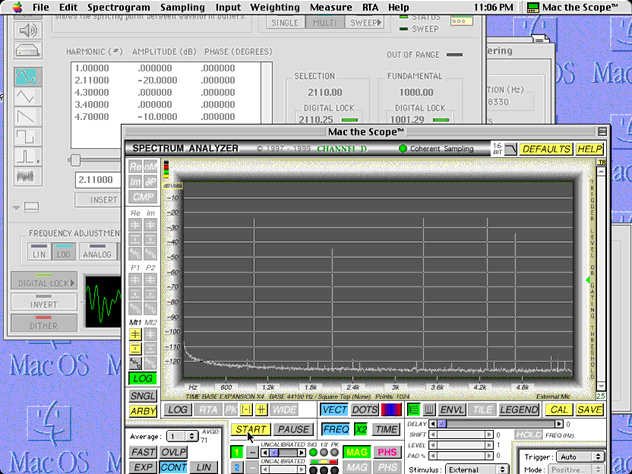
Task: Click the window collapse box of Mac the Scope
Action: tap(602, 131)
